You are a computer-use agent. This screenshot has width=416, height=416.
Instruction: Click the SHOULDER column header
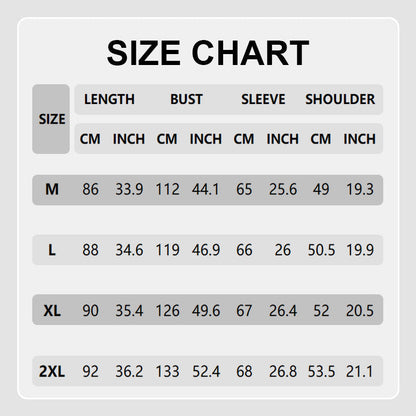(340, 99)
